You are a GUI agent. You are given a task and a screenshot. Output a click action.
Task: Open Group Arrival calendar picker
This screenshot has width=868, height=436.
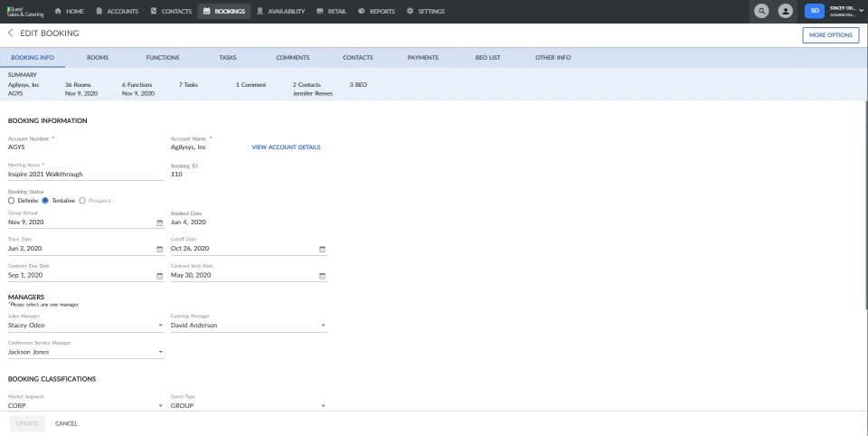click(x=159, y=223)
